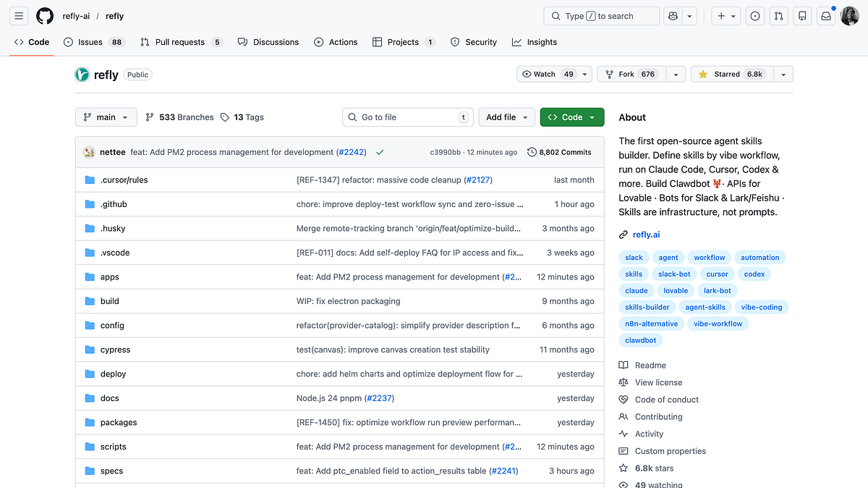
Task: Click the eye icon on Watch button
Action: tap(527, 74)
